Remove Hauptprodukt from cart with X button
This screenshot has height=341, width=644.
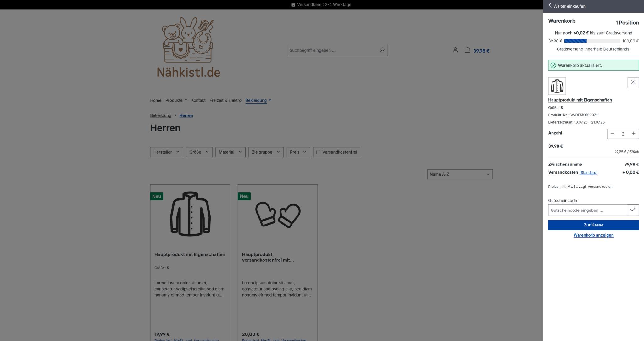pyautogui.click(x=633, y=82)
